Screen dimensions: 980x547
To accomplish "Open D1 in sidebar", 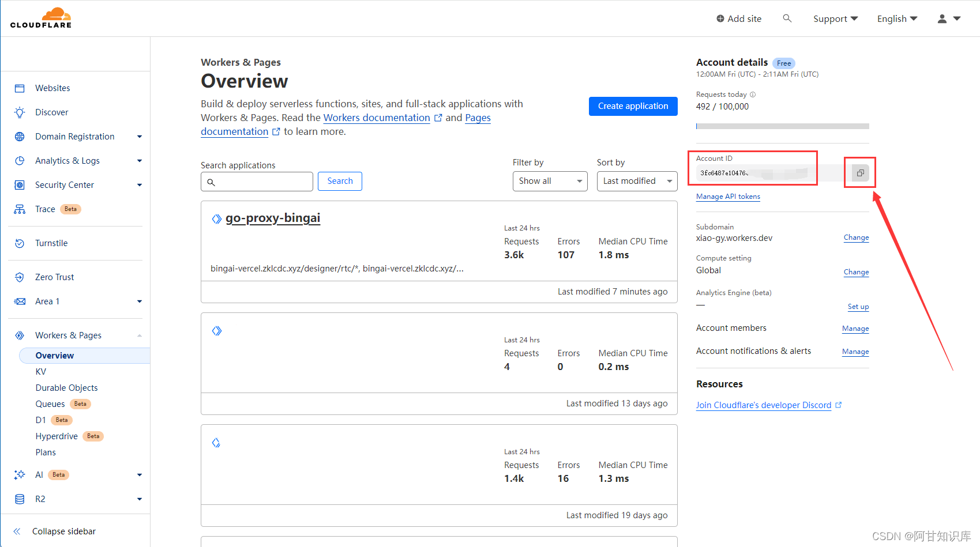I will click(40, 420).
